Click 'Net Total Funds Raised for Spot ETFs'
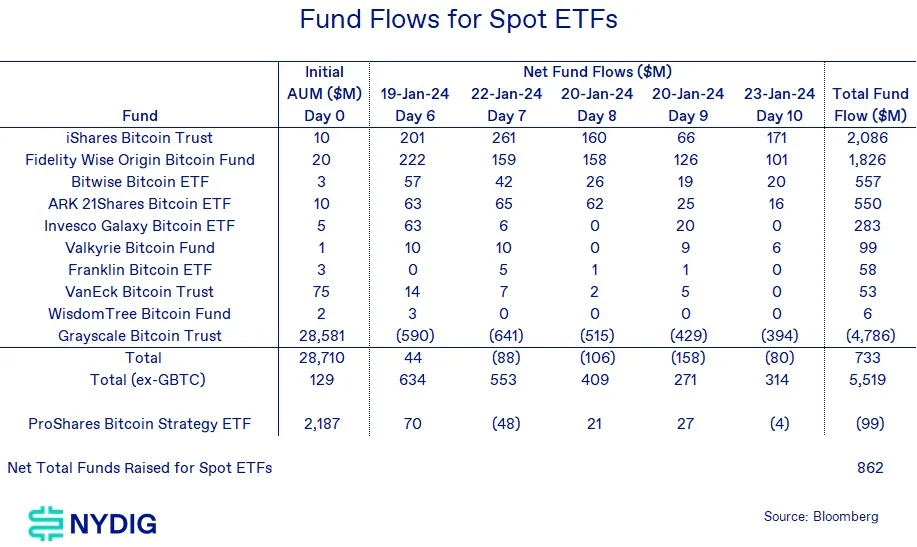 (139, 468)
